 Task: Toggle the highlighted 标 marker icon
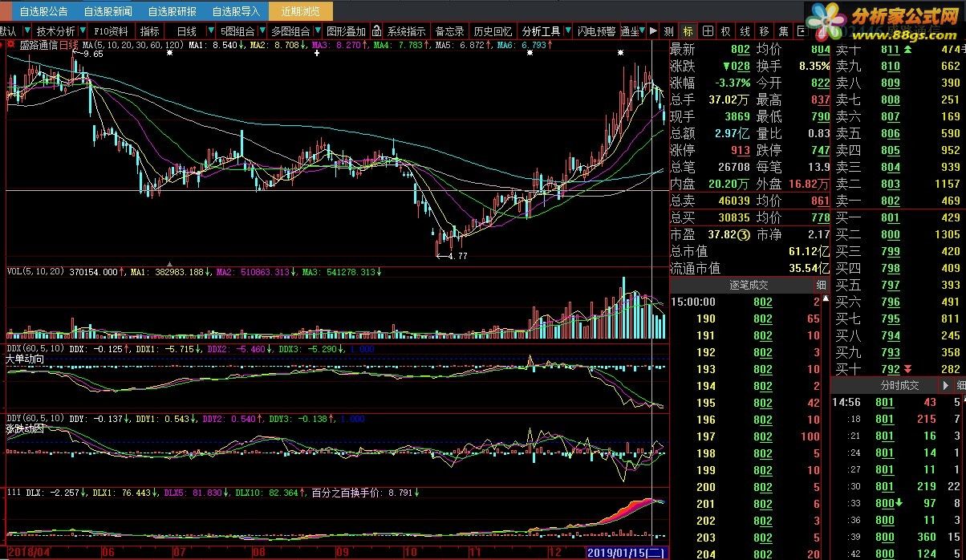(x=688, y=31)
